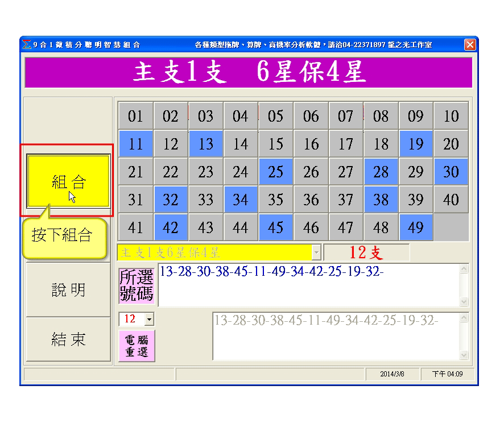Click the pink 電腦重選 button
This screenshot has width=504, height=427.
pyautogui.click(x=137, y=346)
